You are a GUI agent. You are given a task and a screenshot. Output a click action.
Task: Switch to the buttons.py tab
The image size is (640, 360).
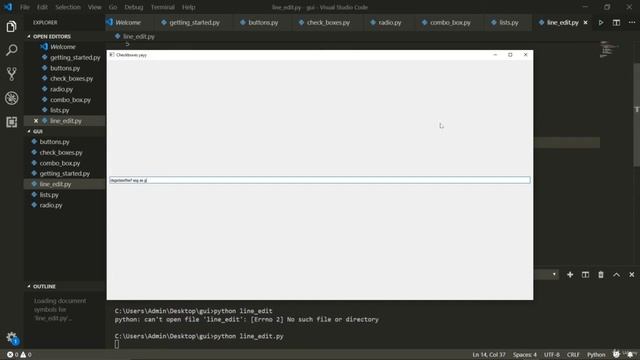pyautogui.click(x=263, y=22)
